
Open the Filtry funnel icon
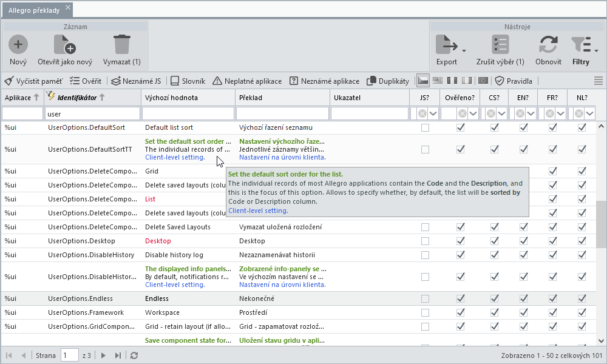[581, 44]
